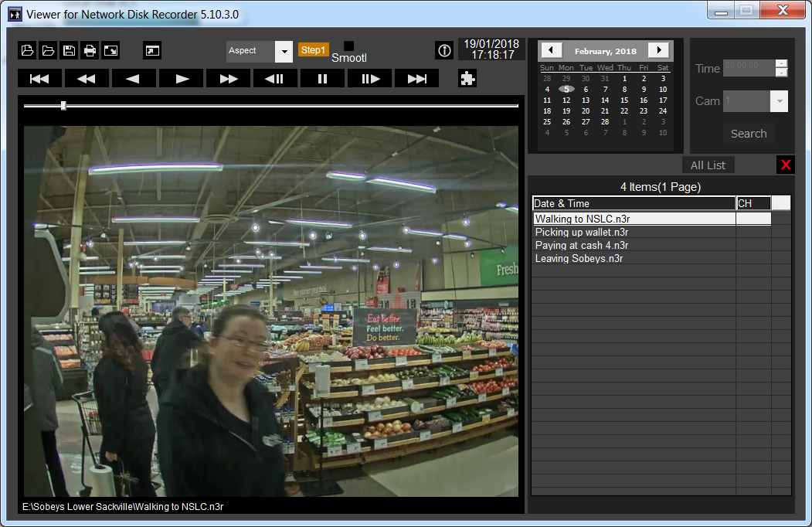Go to next month in calendar
812x527 pixels.
(x=658, y=50)
